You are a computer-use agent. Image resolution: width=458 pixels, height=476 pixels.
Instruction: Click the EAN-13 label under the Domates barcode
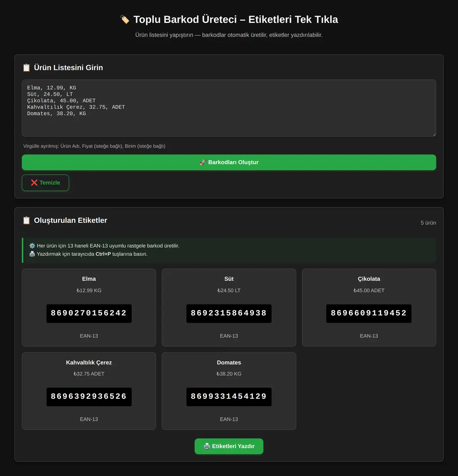click(229, 419)
